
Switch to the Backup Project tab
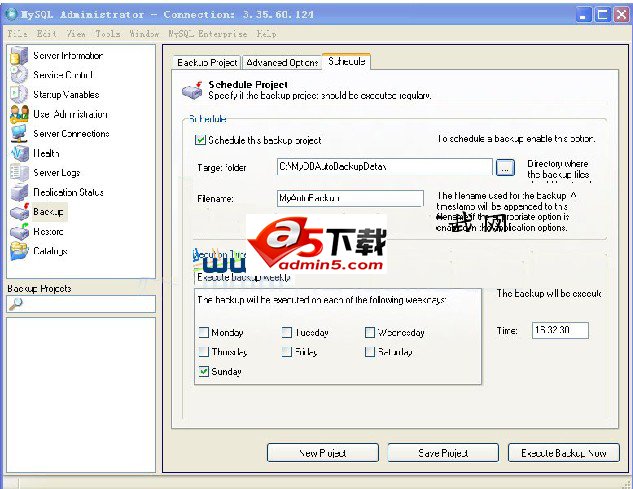207,63
